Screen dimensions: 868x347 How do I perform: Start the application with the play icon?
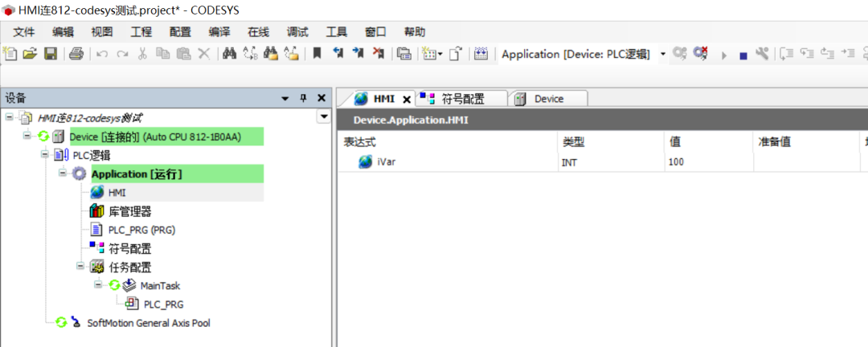[723, 55]
